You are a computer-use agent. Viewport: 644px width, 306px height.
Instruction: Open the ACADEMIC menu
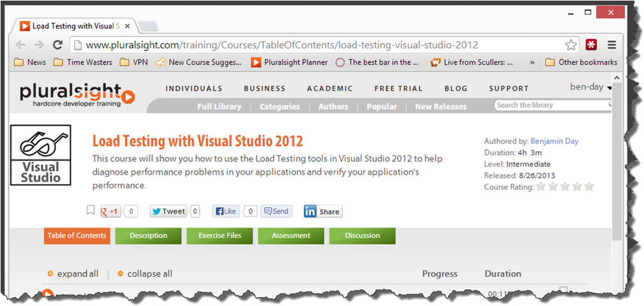coord(330,89)
